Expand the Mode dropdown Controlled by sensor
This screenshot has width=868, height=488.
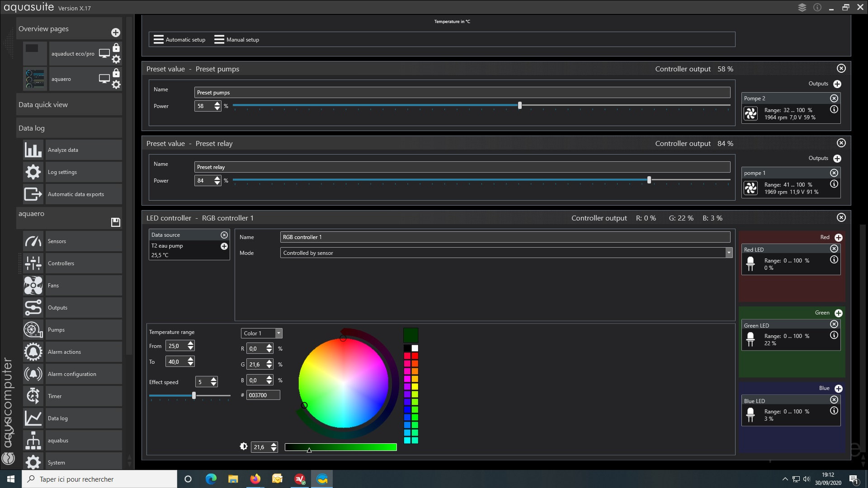728,253
